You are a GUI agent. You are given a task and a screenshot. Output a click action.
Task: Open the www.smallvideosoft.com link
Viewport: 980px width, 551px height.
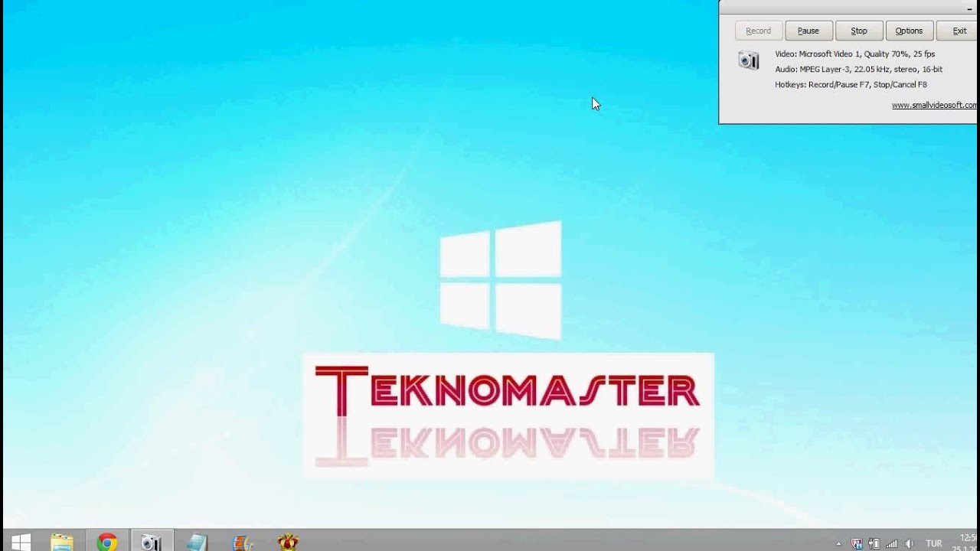935,106
